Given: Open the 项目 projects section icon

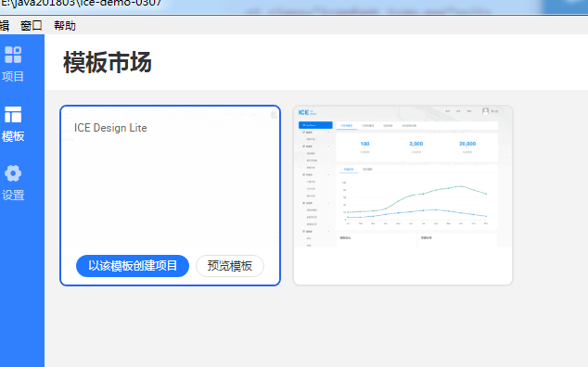Looking at the screenshot, I should point(13,55).
